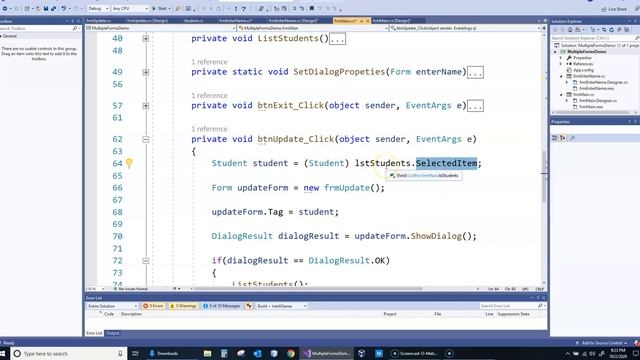Click the Search Error List field
This screenshot has height=360, width=640.
coord(512,306)
